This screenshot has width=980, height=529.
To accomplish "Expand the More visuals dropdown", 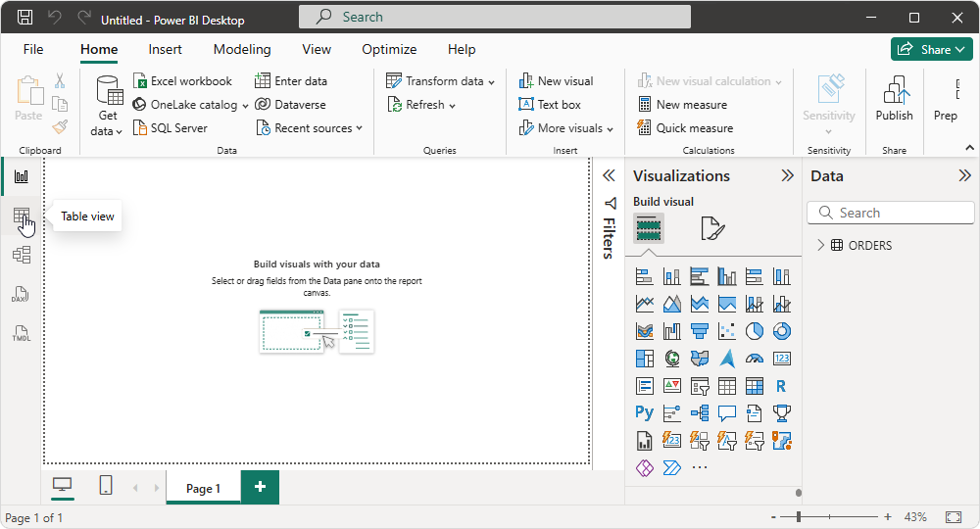I will [567, 128].
